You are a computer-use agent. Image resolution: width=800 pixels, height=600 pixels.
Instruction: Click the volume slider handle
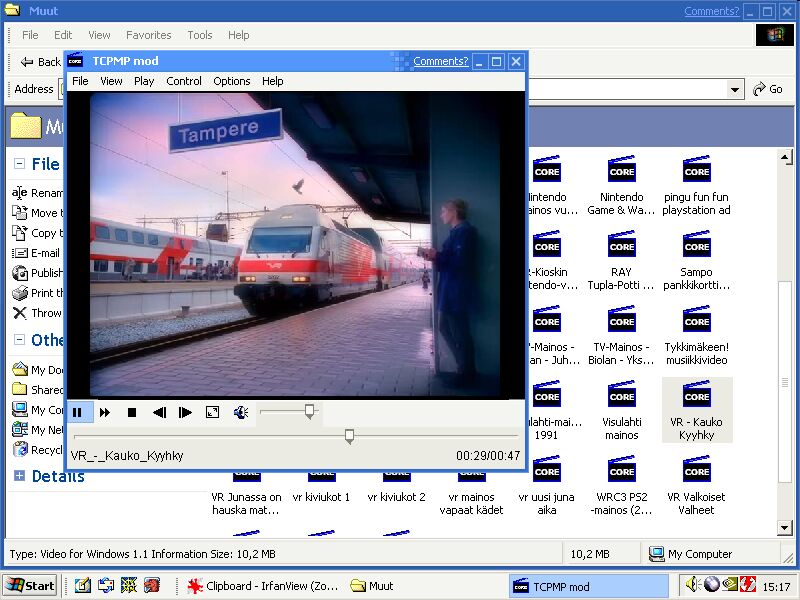[x=310, y=410]
